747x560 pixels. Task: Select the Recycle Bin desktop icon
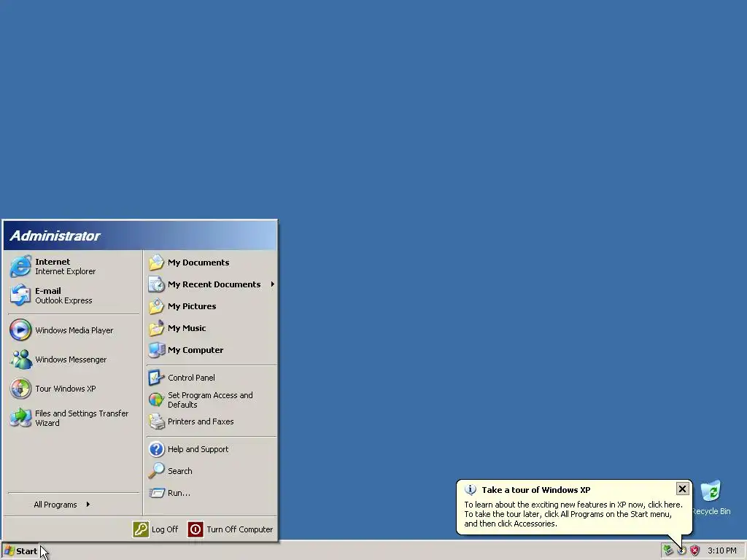[x=711, y=498]
